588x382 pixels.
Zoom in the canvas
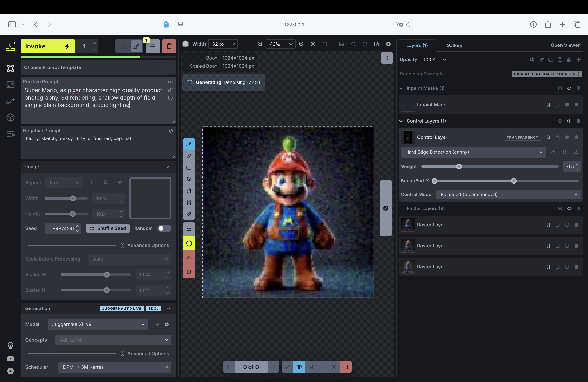[301, 44]
